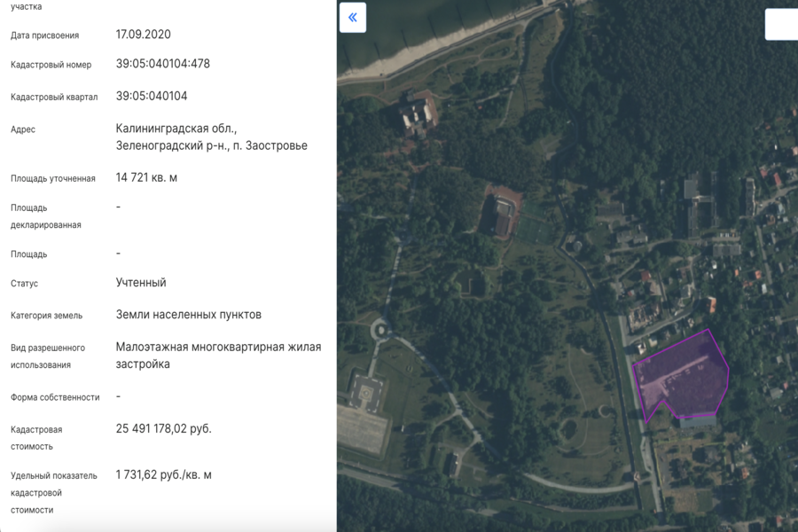The image size is (798, 532).
Task: Click the Вид разрешенного использования label
Action: (x=48, y=356)
